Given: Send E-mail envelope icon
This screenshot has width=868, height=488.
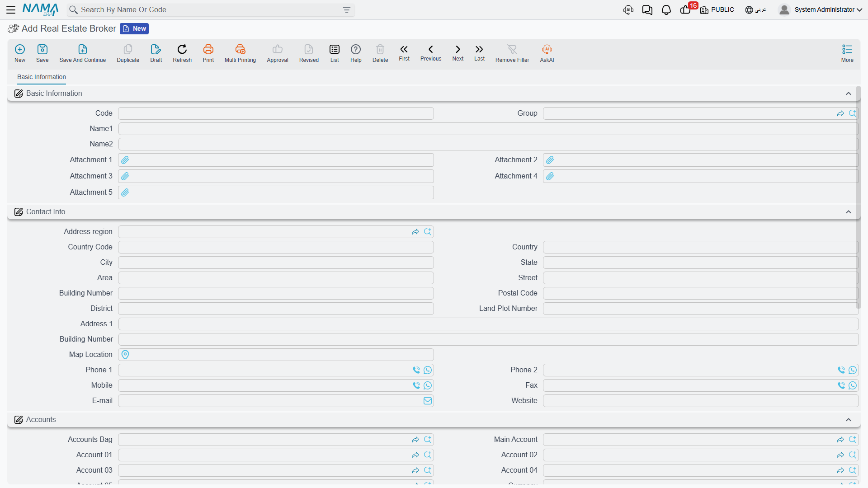Looking at the screenshot, I should (x=428, y=401).
